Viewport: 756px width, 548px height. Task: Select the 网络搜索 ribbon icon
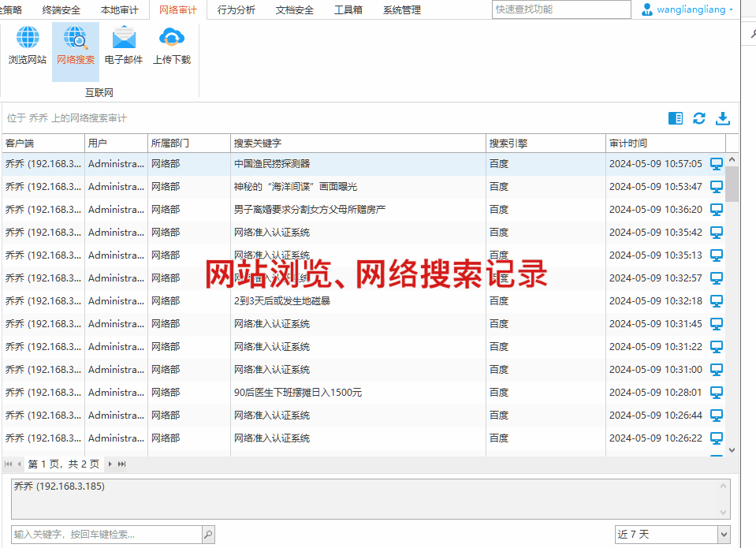[76, 46]
